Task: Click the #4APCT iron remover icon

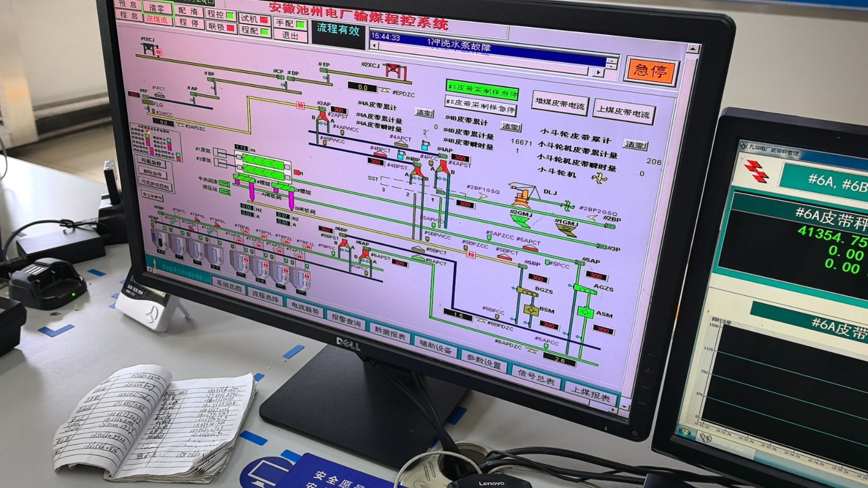Action: [x=401, y=144]
